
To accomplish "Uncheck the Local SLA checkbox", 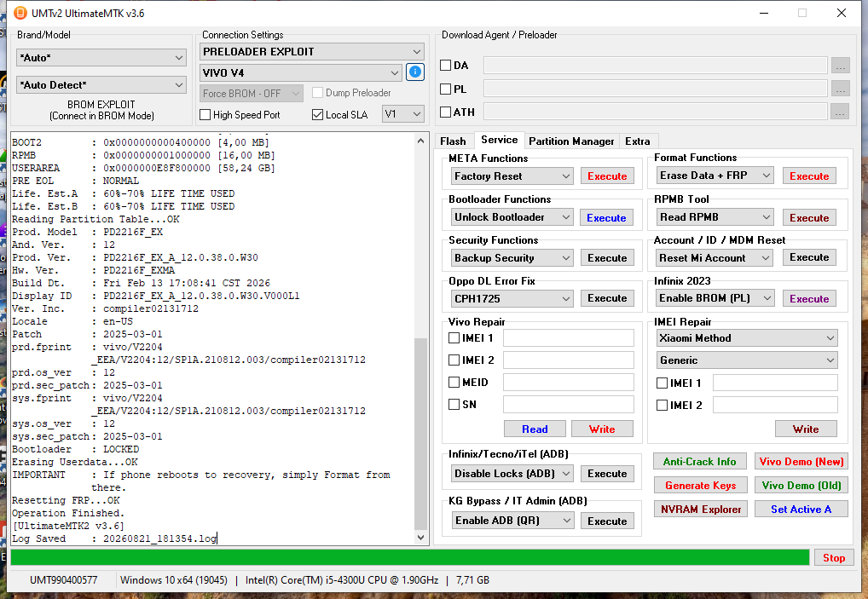I will (x=318, y=114).
